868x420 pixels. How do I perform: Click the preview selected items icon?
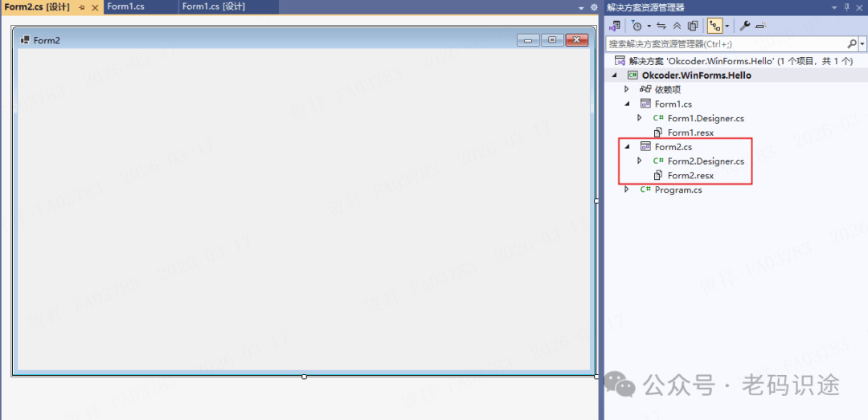coord(760,26)
